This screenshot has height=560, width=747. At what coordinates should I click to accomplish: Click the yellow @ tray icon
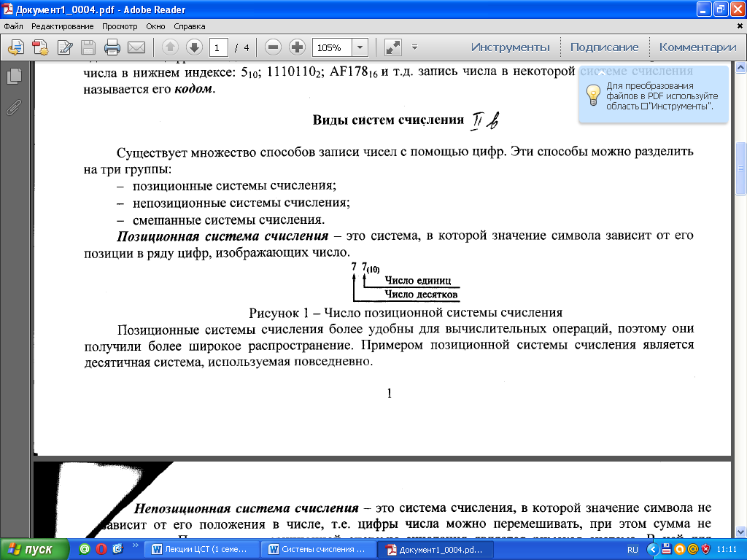[x=693, y=550]
